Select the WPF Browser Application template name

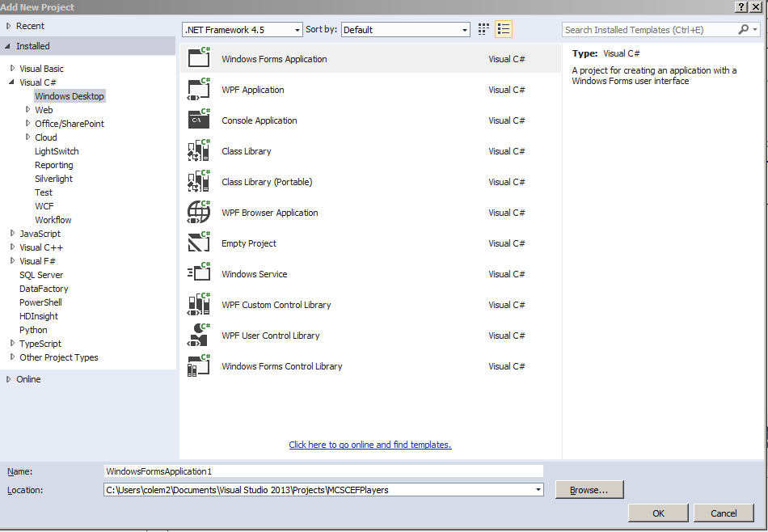pos(270,213)
